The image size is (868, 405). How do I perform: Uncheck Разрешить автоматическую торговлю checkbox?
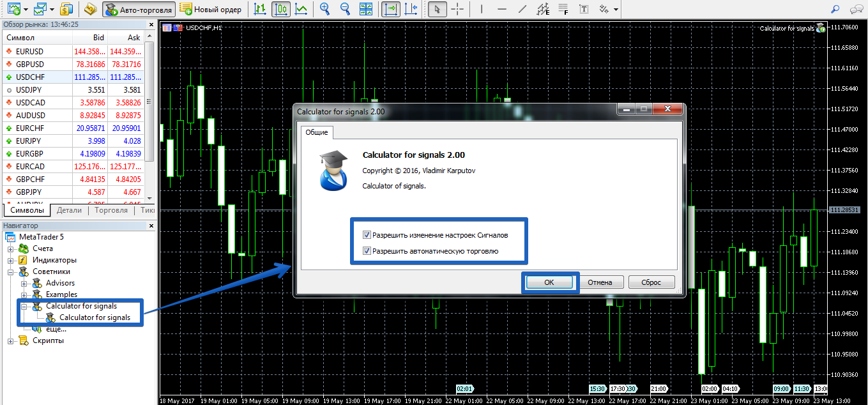pyautogui.click(x=367, y=251)
